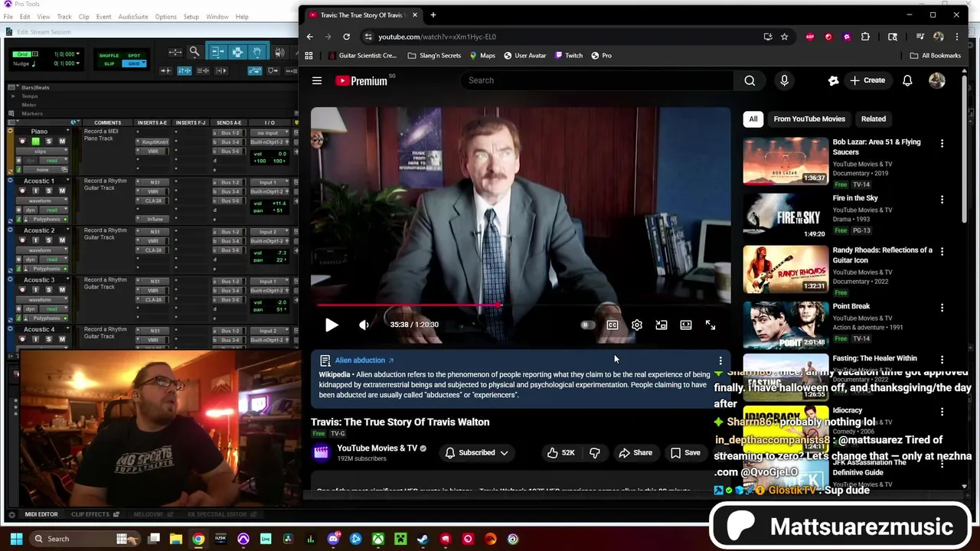Enter fullscreen on the video player
980x551 pixels.
(x=710, y=324)
